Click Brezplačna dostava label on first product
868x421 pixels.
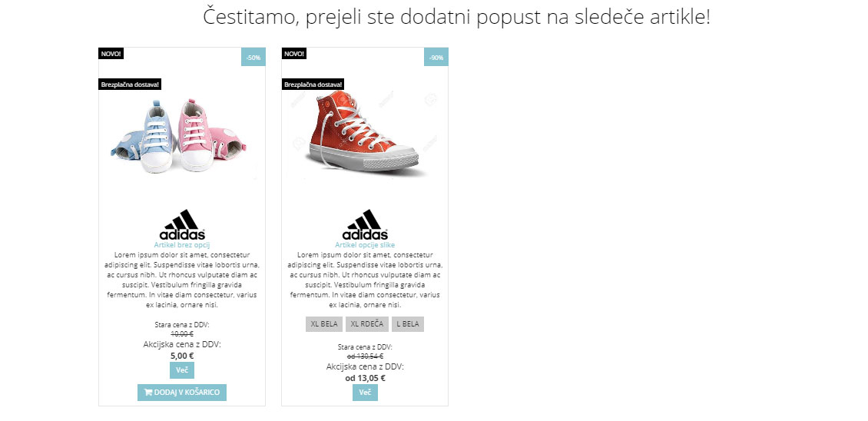(x=130, y=85)
